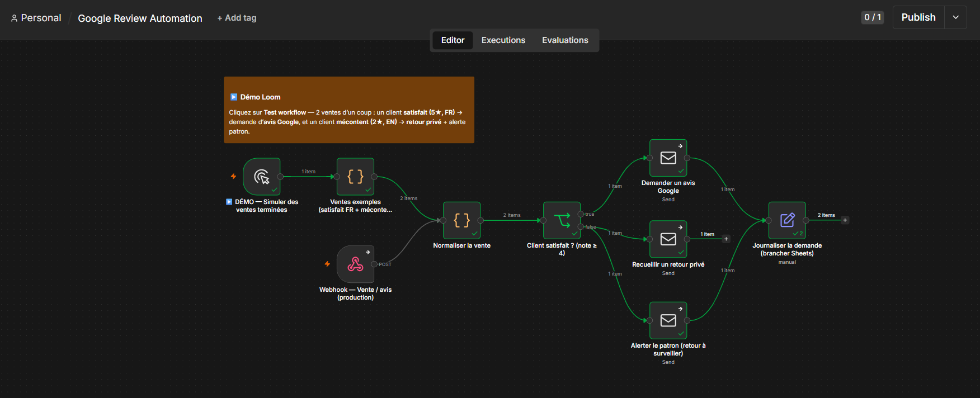Click the 'Démo Loom' heading in sticky note
Viewport: 980px width, 398px height.
pyautogui.click(x=260, y=97)
